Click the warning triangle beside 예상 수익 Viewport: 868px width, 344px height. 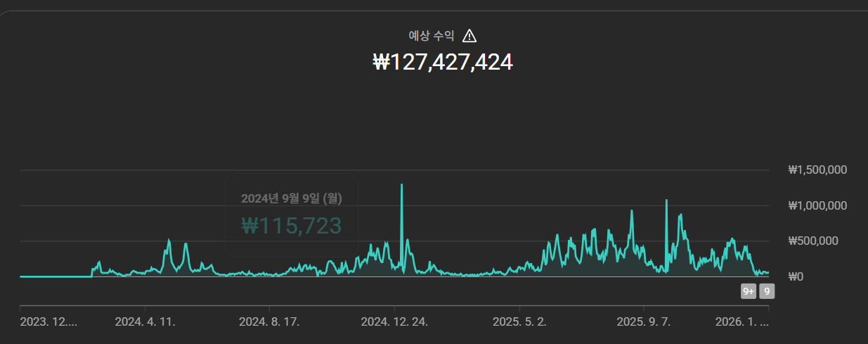coord(469,36)
